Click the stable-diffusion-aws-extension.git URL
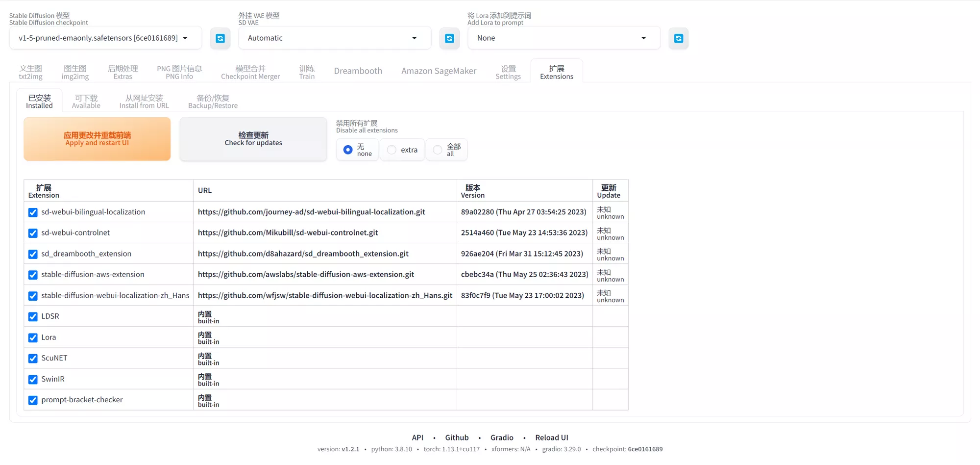The image size is (980, 465). pyautogui.click(x=306, y=274)
